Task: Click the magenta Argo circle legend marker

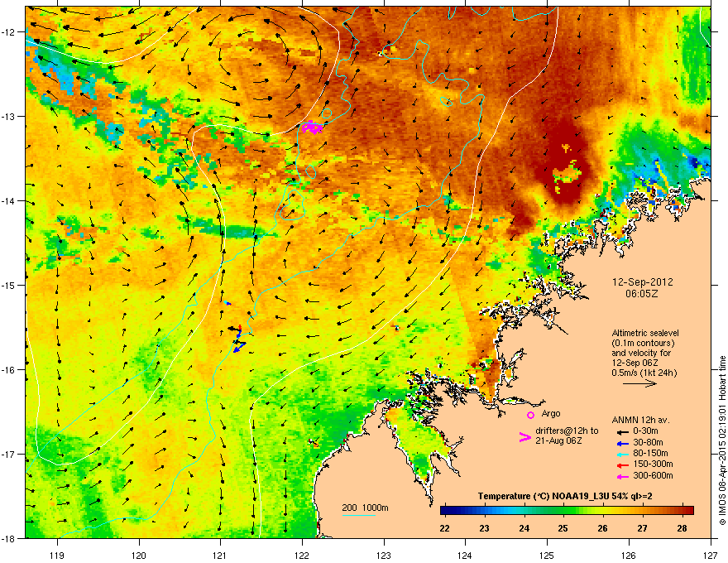Action: click(530, 415)
